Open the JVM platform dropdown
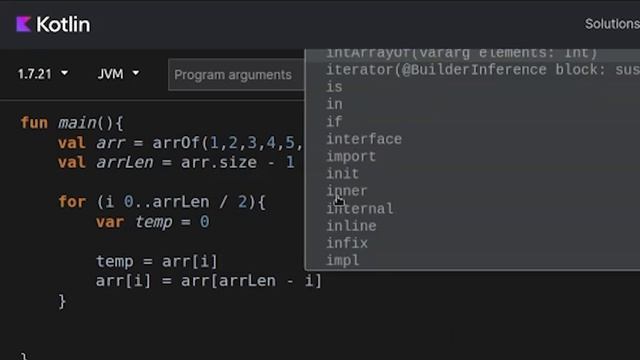Viewport: 640px width, 360px height. coord(118,74)
